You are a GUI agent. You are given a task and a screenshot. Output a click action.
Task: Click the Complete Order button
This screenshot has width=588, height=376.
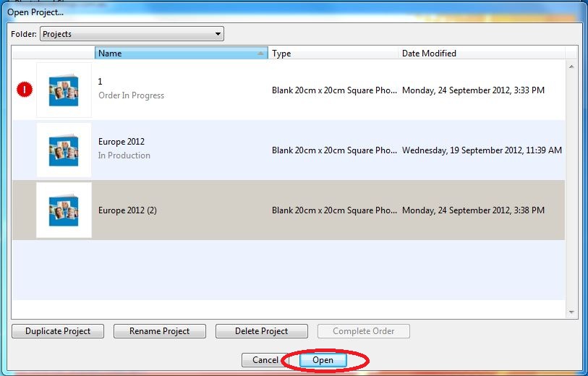[x=364, y=331]
